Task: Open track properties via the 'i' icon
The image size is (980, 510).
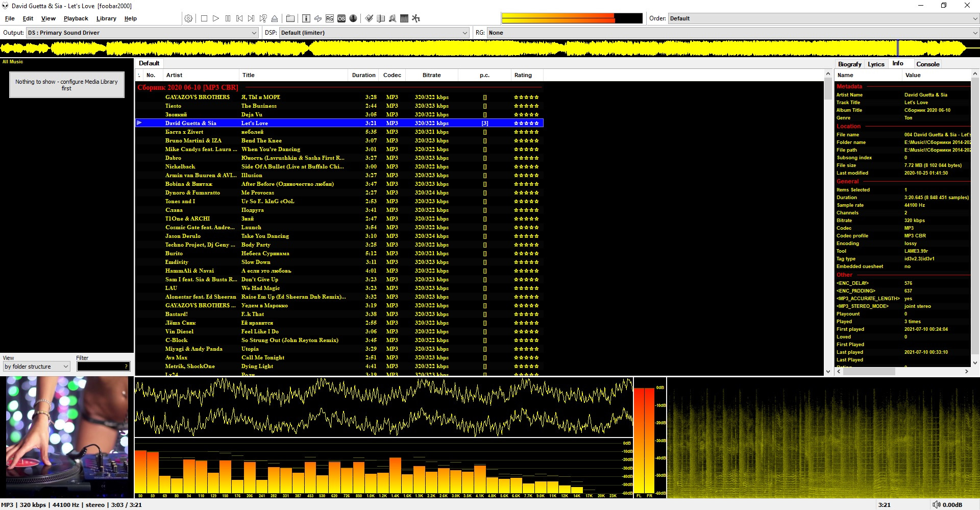Action: 306,18
